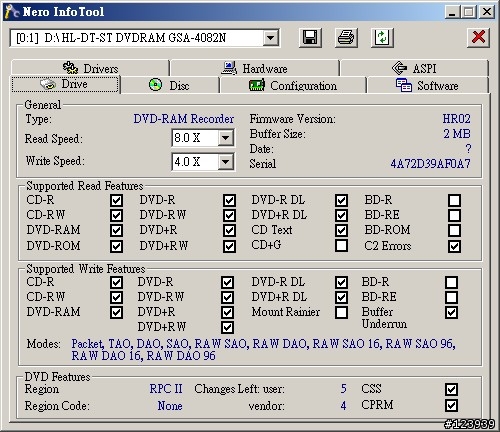Enable Mount Rainier write checkbox
500x432 pixels.
click(341, 312)
